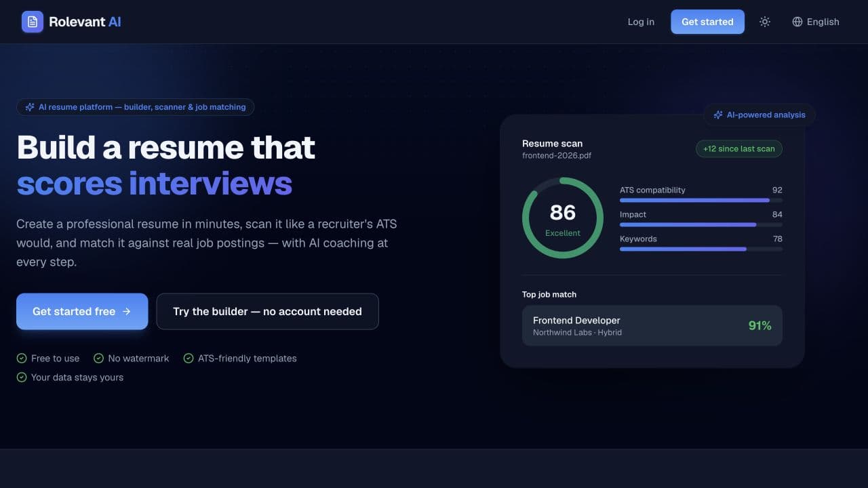Screen dimensions: 868x488
Task: Open the Frontend Developer job match card
Action: click(652, 326)
